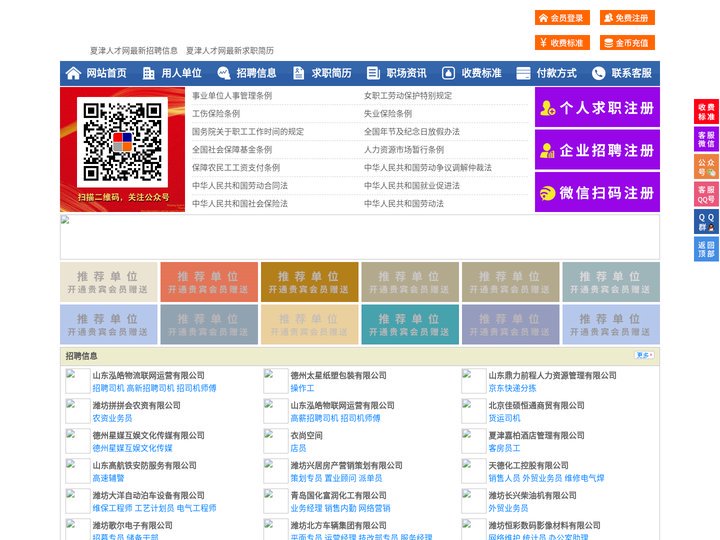Click the document icon beside 求职简历
The height and width of the screenshot is (540, 720).
point(298,73)
